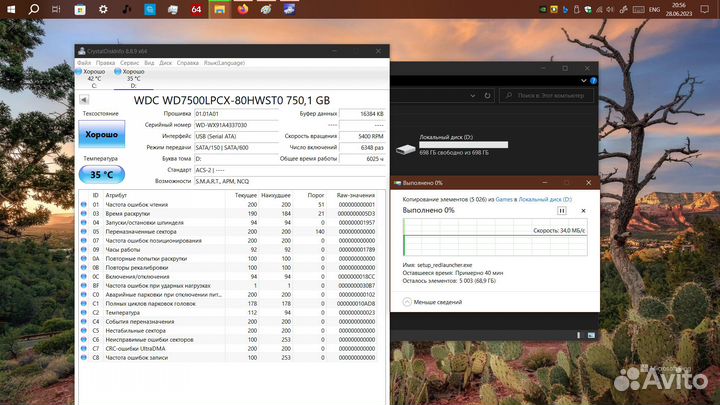Open touch keyboard tray icon
Screen dimensions: 720x405
pyautogui.click(x=638, y=10)
